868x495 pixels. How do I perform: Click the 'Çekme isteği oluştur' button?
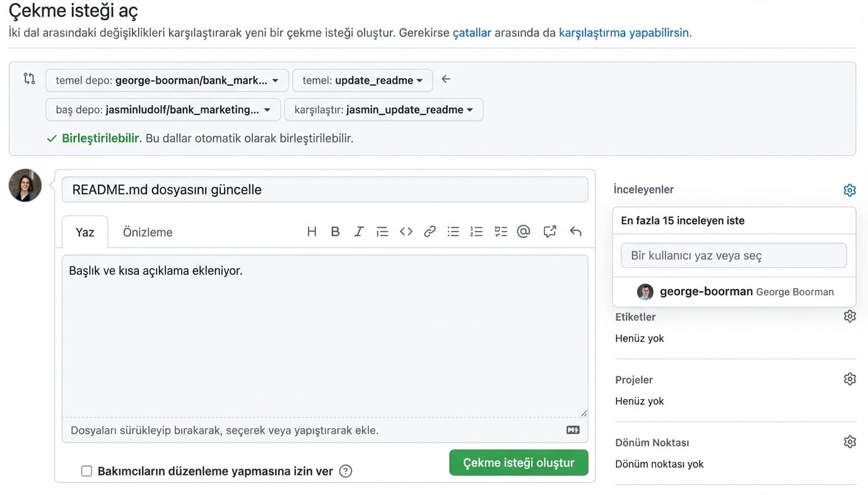coord(518,462)
